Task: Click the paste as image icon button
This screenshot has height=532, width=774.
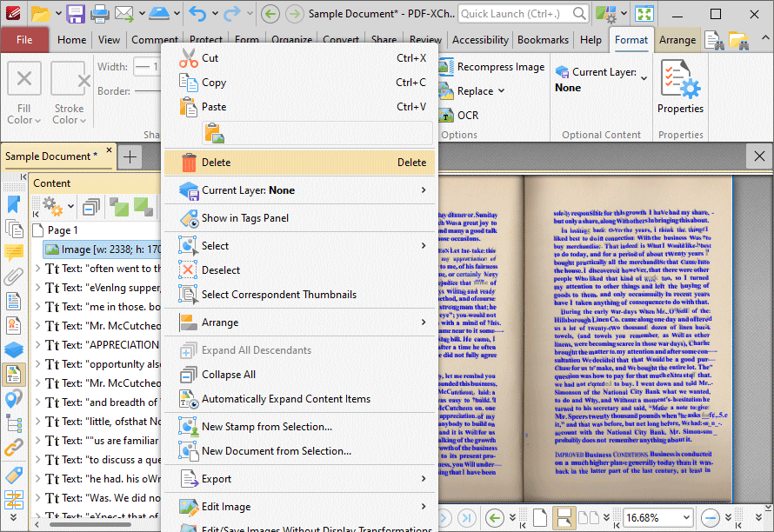Action: click(215, 133)
